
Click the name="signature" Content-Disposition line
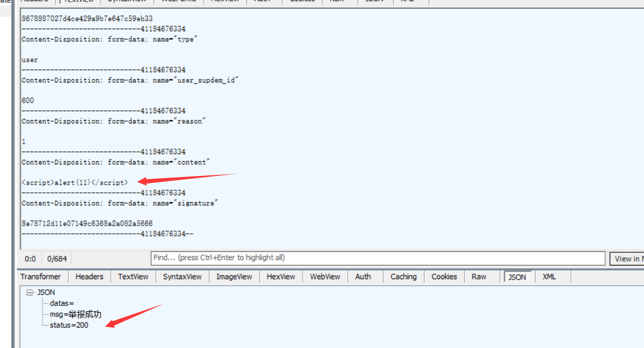tap(120, 203)
